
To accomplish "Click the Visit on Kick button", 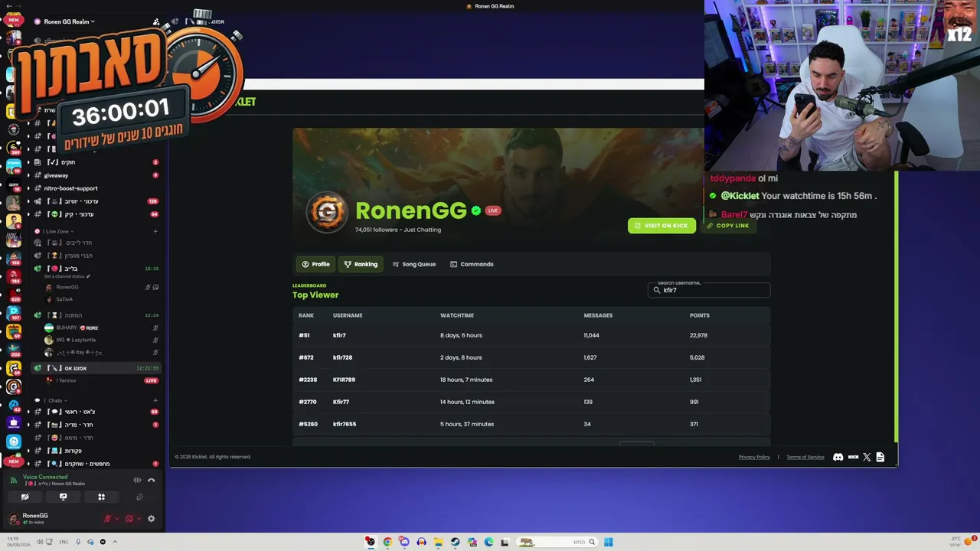I will (x=661, y=226).
